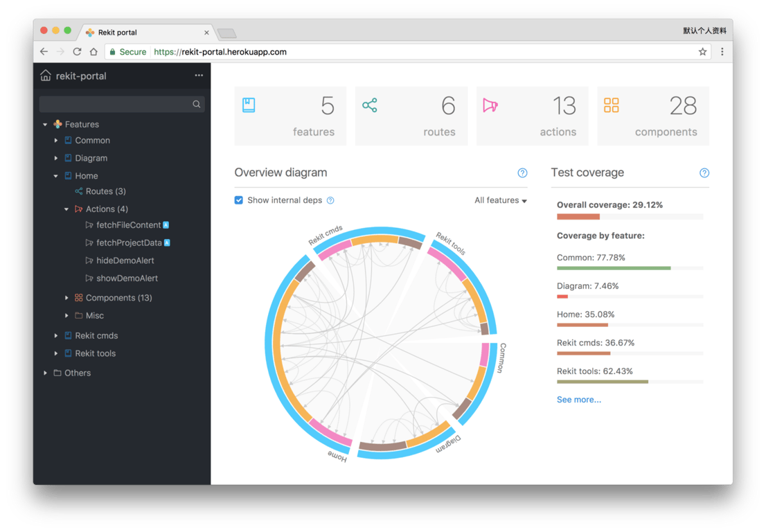Image resolution: width=766 pixels, height=532 pixels.
Task: Click help icon beside Show internal deps
Action: click(331, 199)
